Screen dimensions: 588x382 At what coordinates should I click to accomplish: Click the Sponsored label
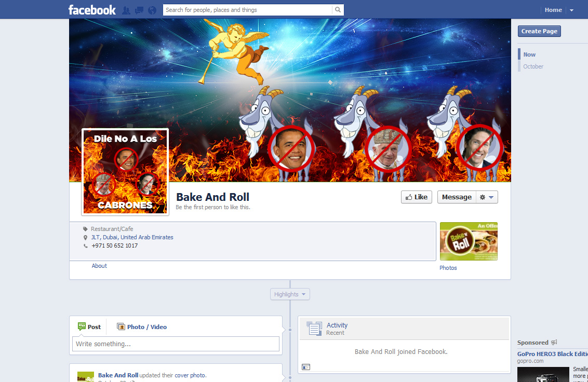tap(532, 342)
